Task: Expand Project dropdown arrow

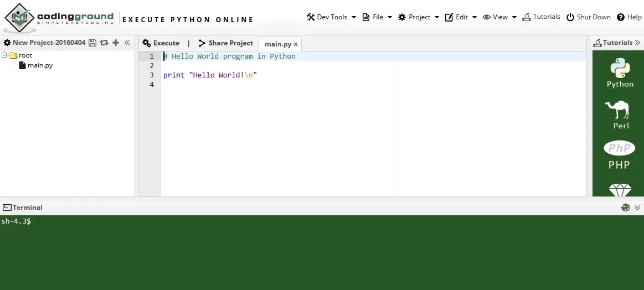Action: click(436, 17)
